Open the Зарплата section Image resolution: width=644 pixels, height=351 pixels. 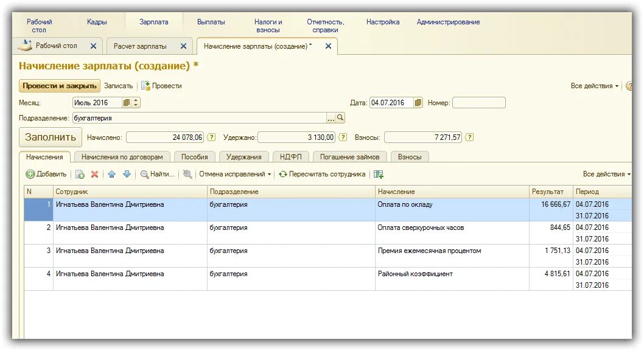pos(153,22)
